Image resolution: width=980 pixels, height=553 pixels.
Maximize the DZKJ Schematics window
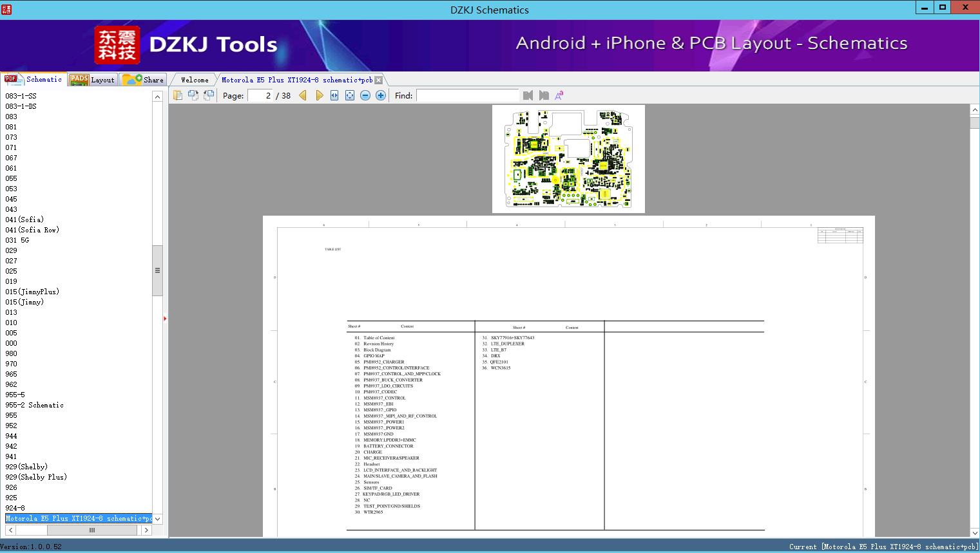943,8
